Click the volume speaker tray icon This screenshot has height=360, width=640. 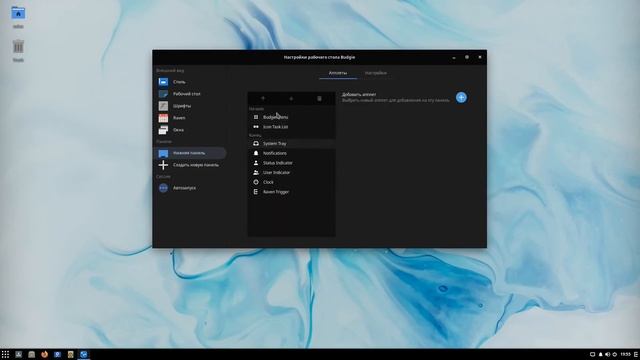pyautogui.click(x=607, y=354)
